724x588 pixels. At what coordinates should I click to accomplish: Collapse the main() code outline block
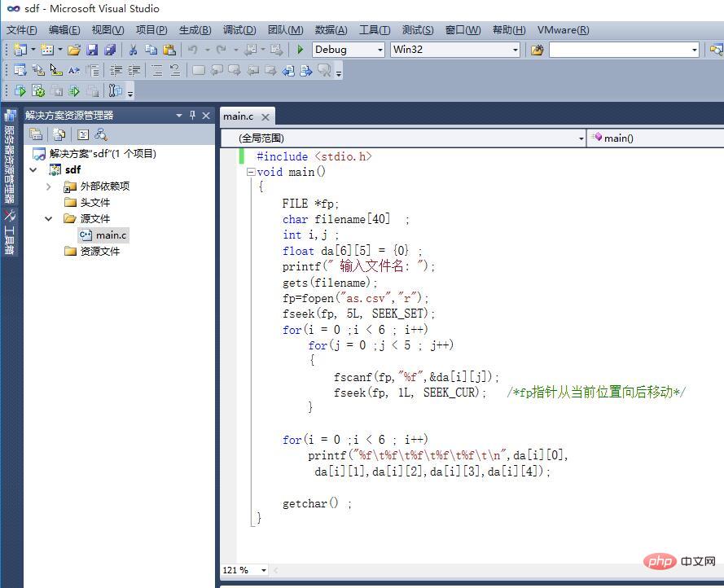tap(251, 172)
